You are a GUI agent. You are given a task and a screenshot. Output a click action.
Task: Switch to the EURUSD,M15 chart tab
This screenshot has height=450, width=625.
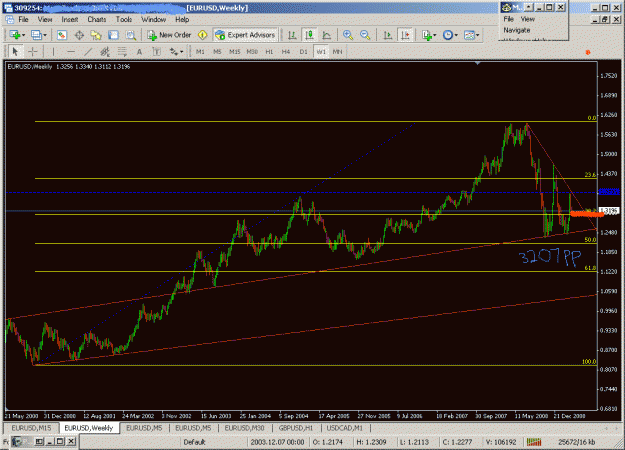(31, 428)
